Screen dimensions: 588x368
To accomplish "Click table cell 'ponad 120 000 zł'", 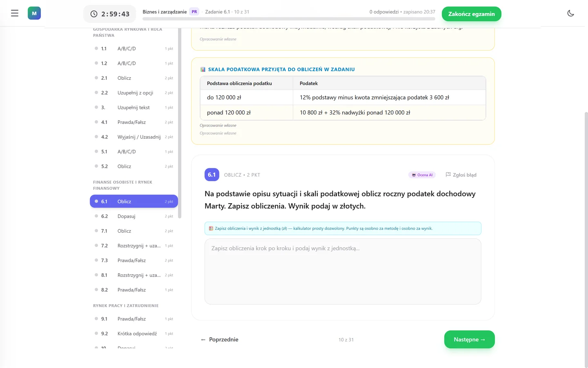I will tap(247, 112).
